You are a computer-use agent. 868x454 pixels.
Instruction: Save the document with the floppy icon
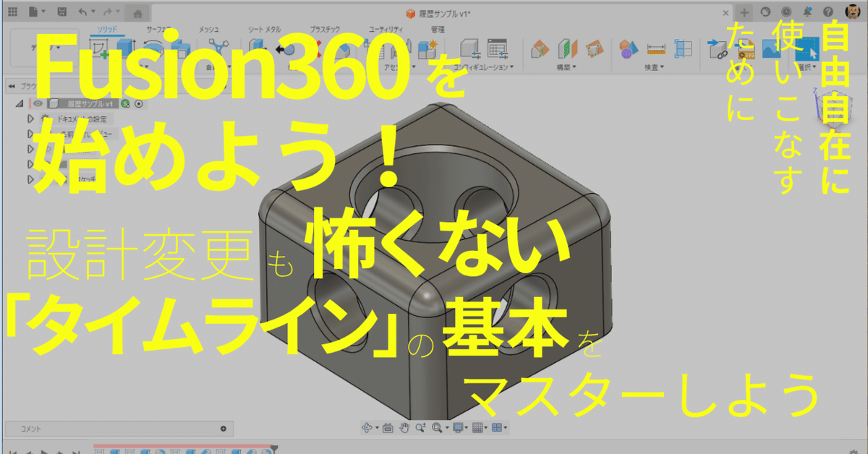pos(62,12)
